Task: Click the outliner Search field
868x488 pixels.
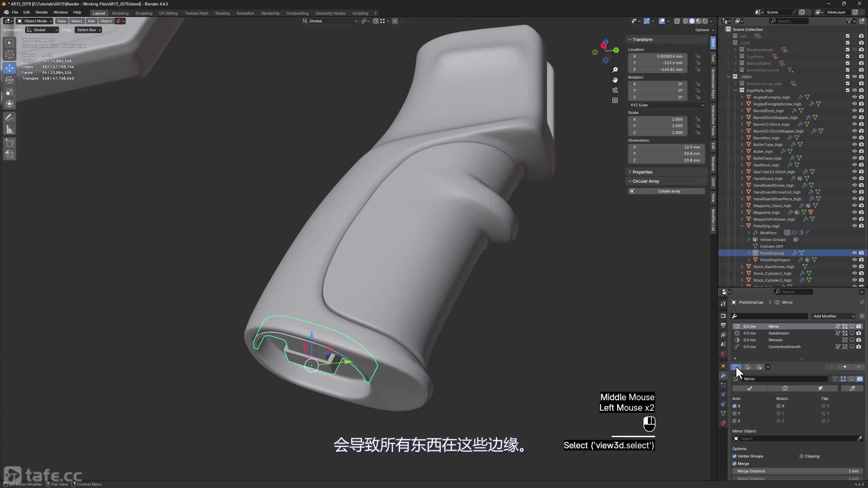Action: (789, 21)
